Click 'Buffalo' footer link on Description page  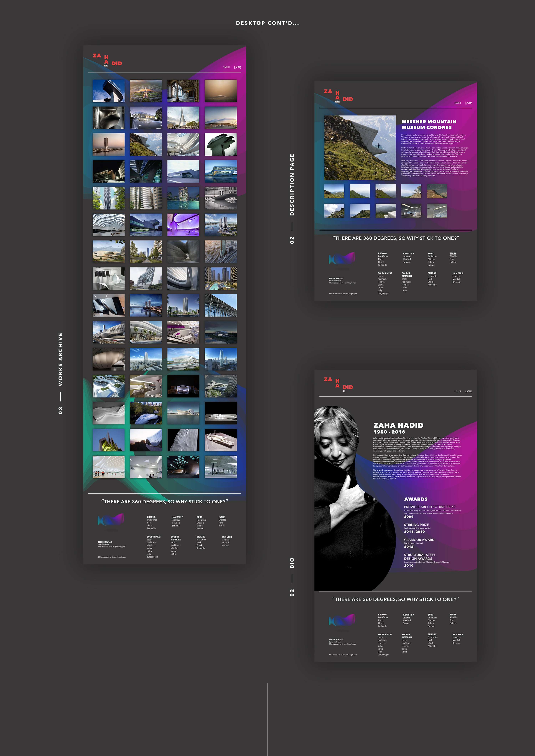coord(453,262)
